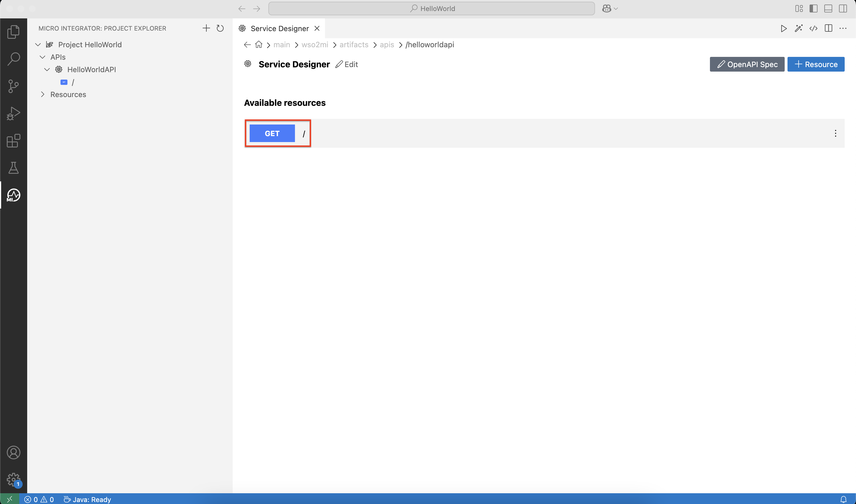Toggle secondary side bar visibility

843,8
